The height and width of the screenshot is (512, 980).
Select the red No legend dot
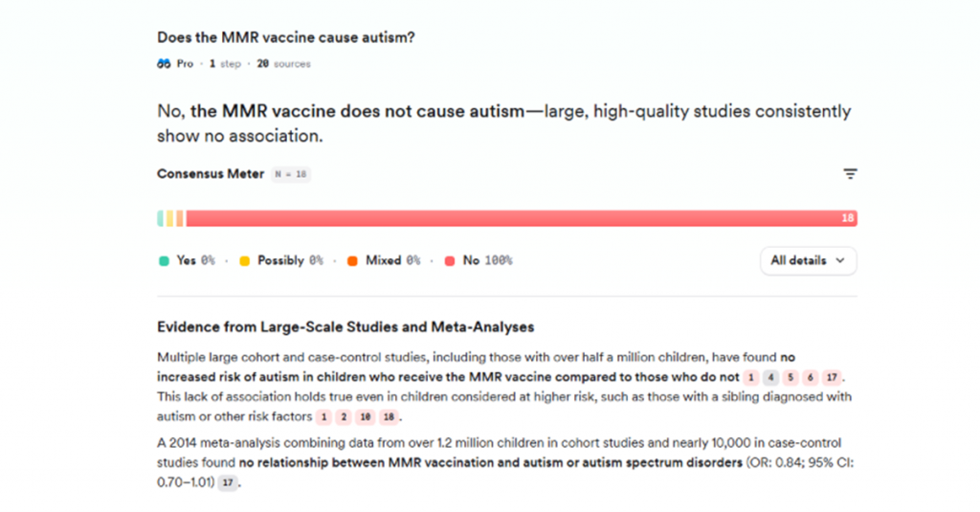point(450,260)
